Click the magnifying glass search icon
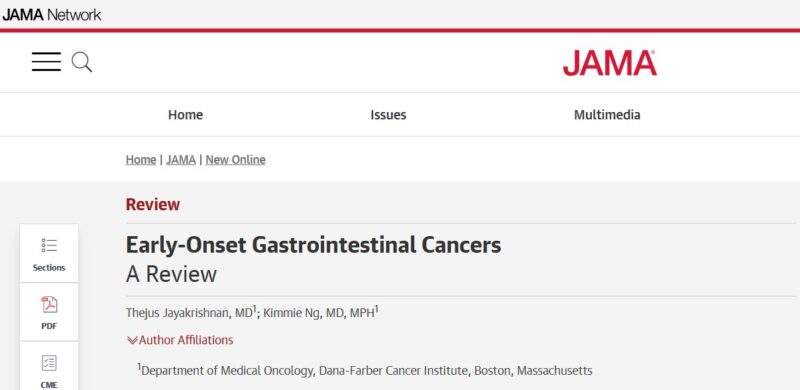The height and width of the screenshot is (390, 800). tap(82, 62)
